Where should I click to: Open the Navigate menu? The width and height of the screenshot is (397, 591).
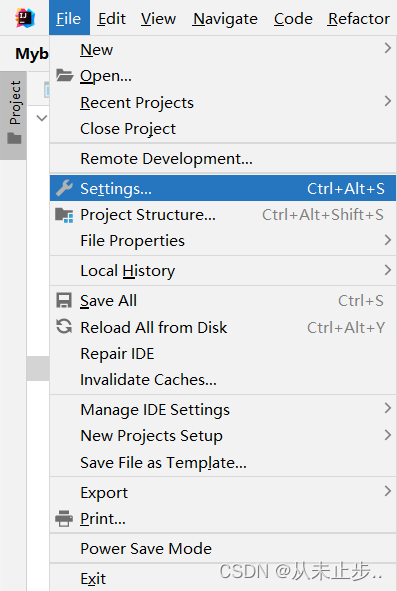[225, 18]
